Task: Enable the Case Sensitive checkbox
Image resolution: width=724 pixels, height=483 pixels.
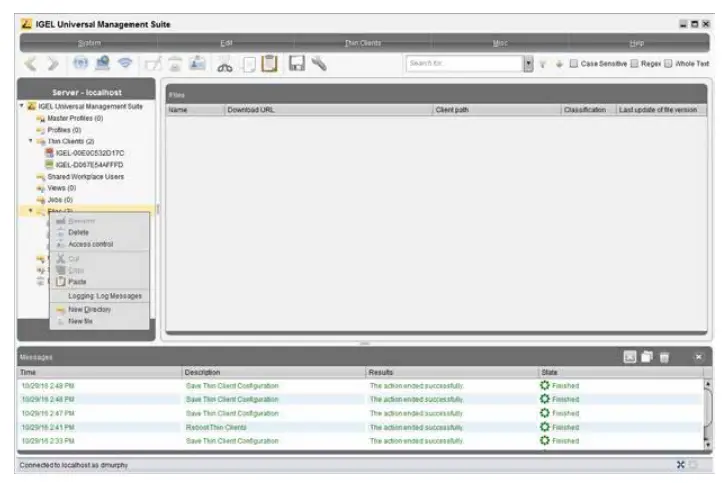Action: tap(573, 63)
